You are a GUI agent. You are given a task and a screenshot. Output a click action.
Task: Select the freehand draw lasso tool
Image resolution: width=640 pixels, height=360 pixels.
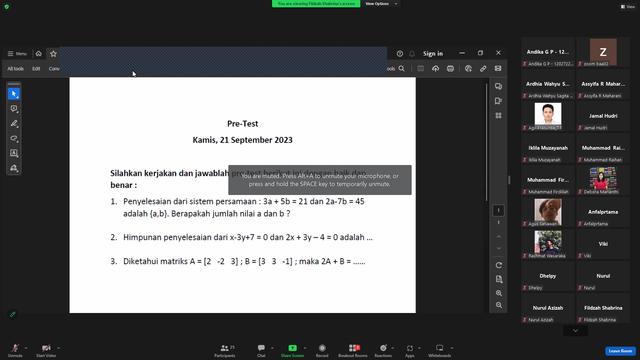(13, 138)
